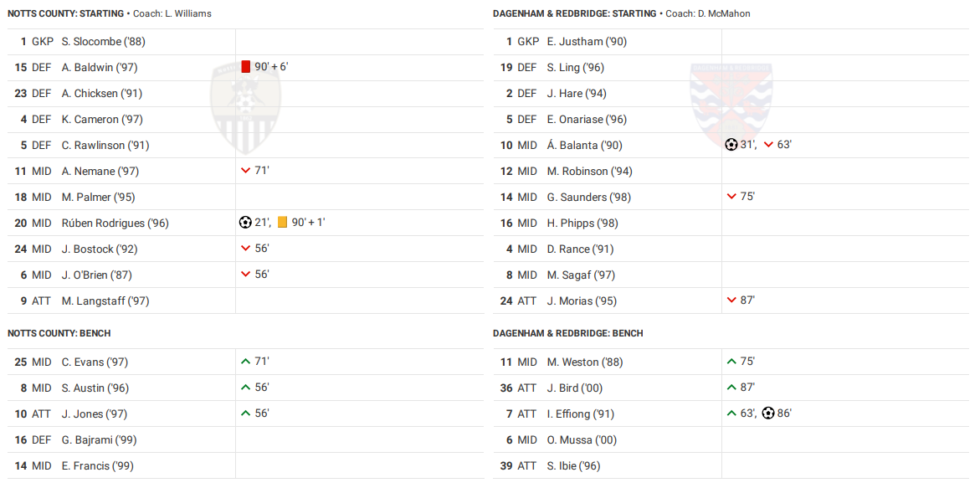This screenshot has height=488, width=980.
Task: Click G. Saunders' substitution-off arrow
Action: 731,197
